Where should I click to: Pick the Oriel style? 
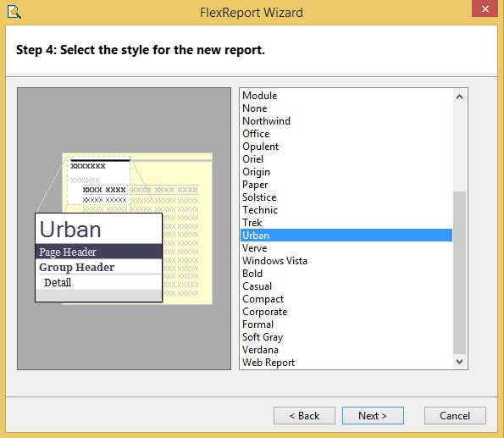(x=346, y=159)
